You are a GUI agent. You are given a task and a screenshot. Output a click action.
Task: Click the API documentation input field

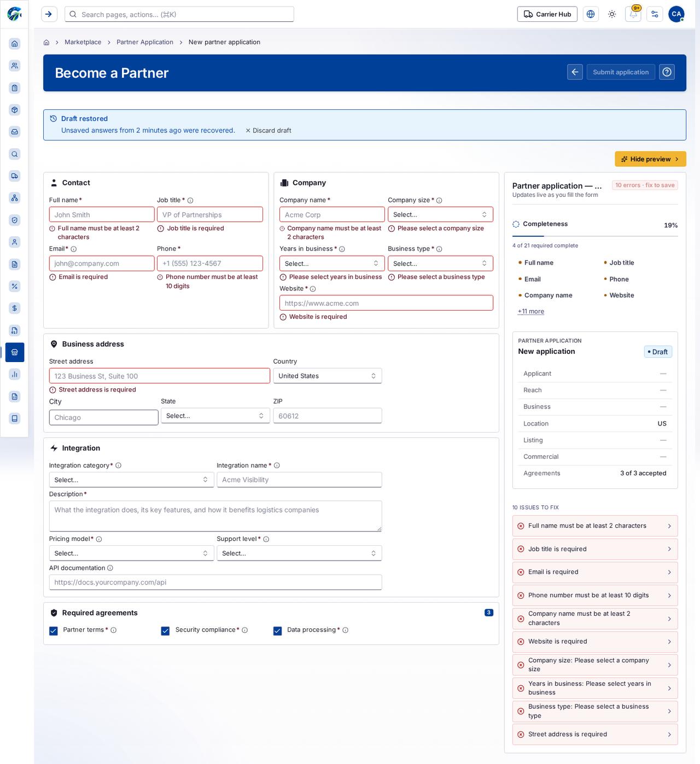tap(215, 582)
